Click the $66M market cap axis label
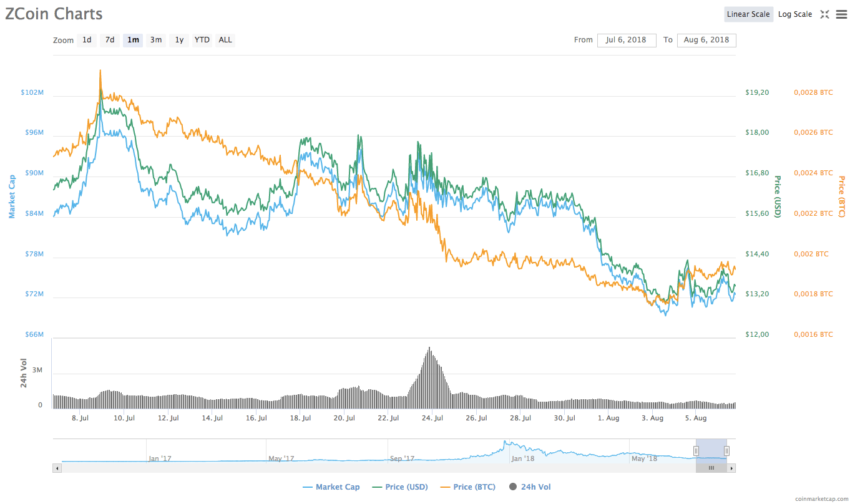This screenshot has height=504, width=855. (x=34, y=334)
